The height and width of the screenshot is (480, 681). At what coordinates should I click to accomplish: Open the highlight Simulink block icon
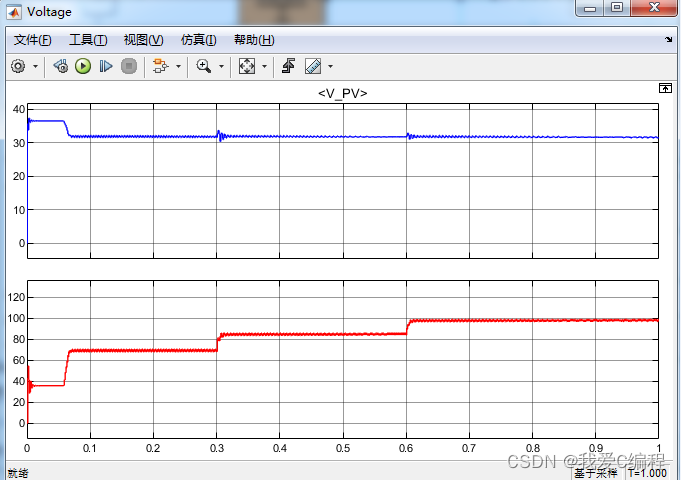tap(160, 66)
